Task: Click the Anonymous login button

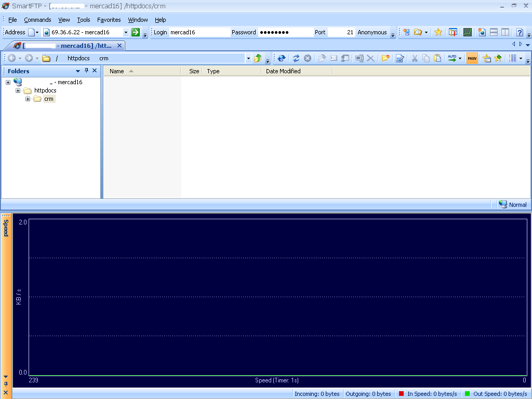Action: (372, 32)
